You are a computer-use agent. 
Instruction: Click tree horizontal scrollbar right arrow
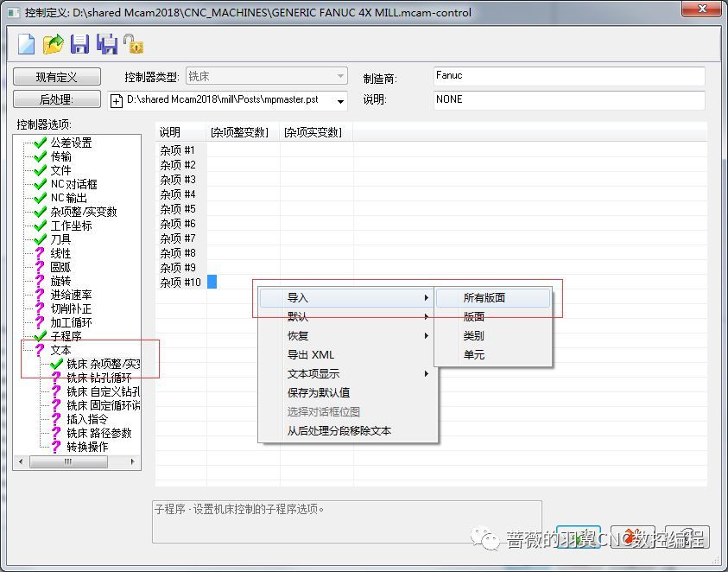coord(133,462)
